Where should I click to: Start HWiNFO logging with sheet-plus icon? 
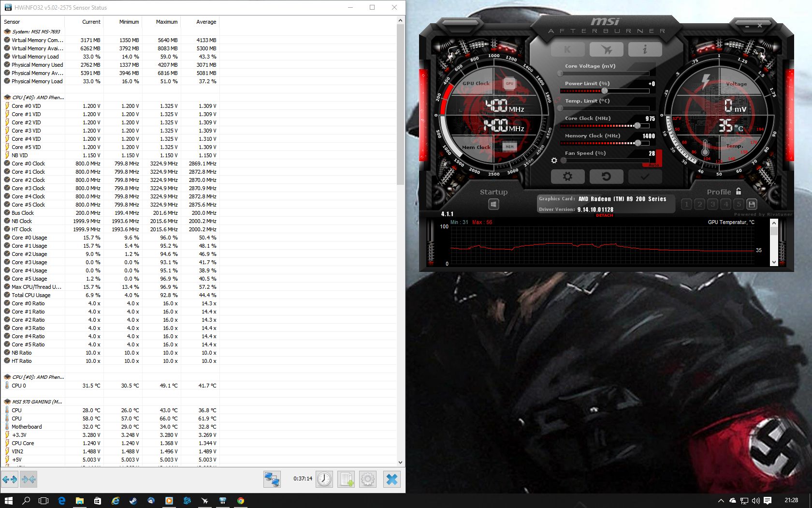point(346,479)
